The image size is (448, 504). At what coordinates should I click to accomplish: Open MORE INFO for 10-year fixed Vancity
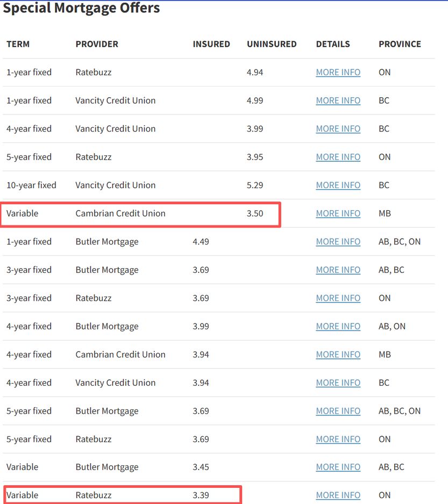point(338,185)
